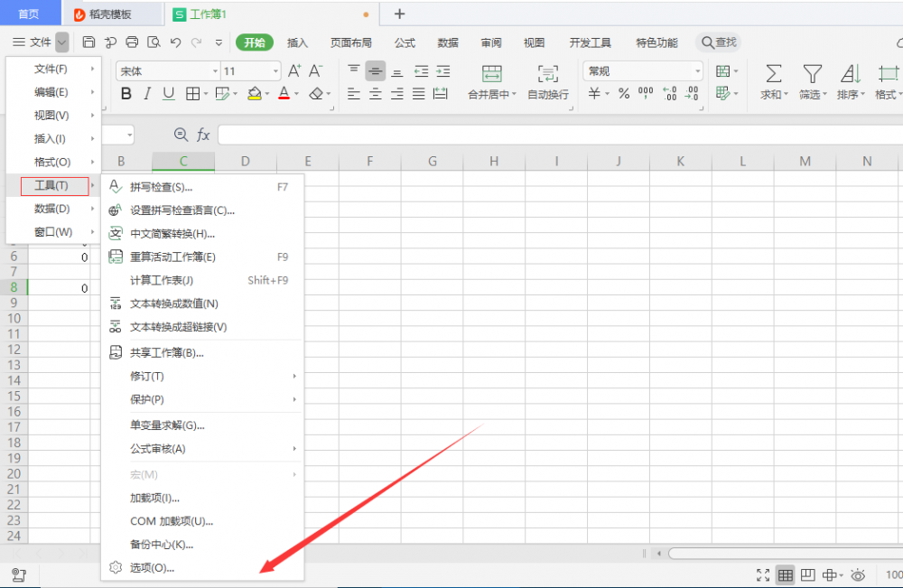Open the 数据(D) menu item

[x=52, y=209]
